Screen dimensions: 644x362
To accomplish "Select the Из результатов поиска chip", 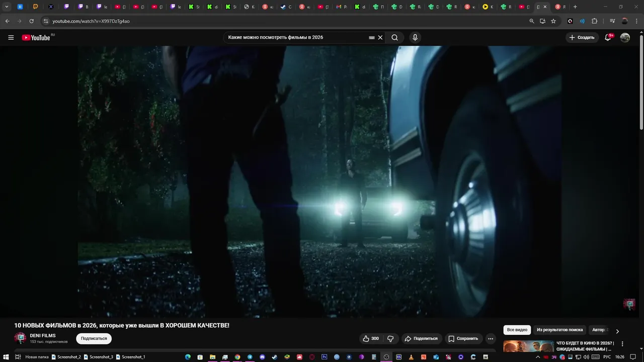I will [x=559, y=330].
